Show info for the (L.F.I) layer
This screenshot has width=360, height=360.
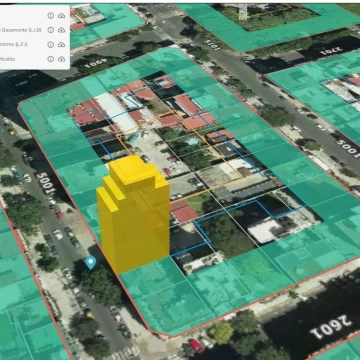pyautogui.click(x=51, y=44)
